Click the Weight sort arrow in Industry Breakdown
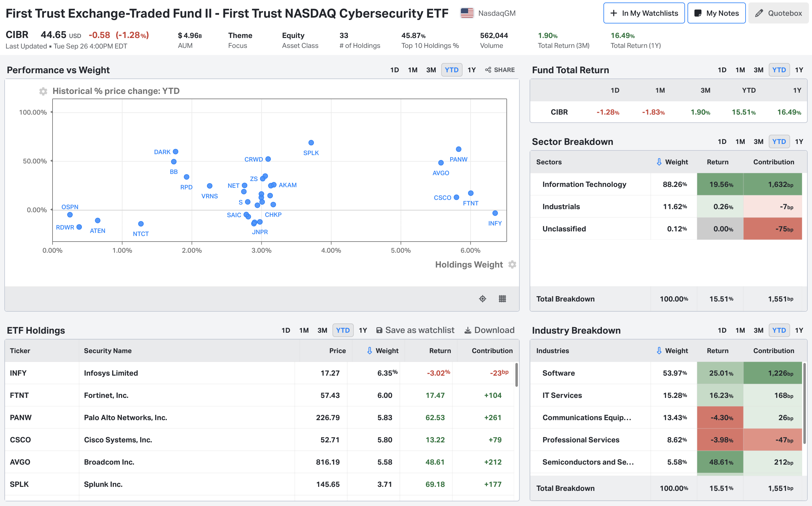The width and height of the screenshot is (812, 506). 659,350
